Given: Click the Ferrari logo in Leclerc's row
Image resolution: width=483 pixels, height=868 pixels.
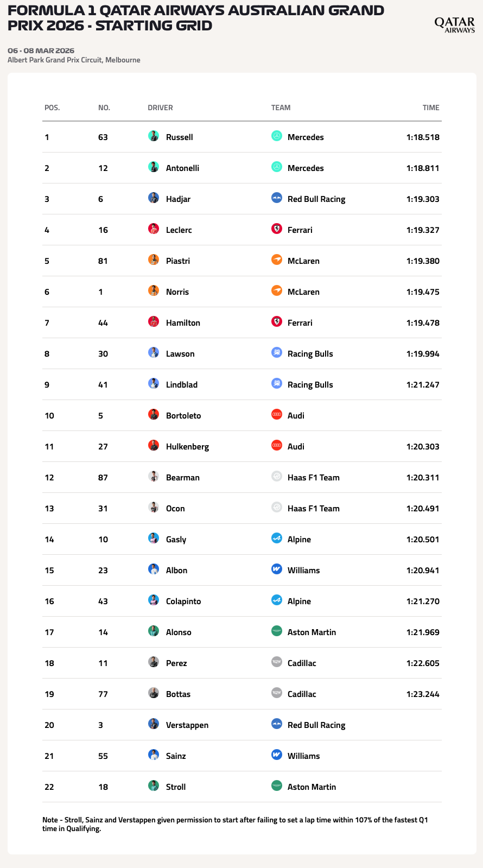Looking at the screenshot, I should point(277,230).
